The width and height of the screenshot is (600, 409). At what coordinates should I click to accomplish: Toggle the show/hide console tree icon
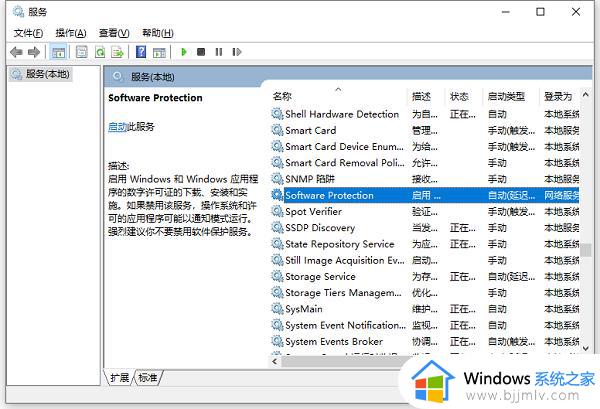tap(59, 52)
